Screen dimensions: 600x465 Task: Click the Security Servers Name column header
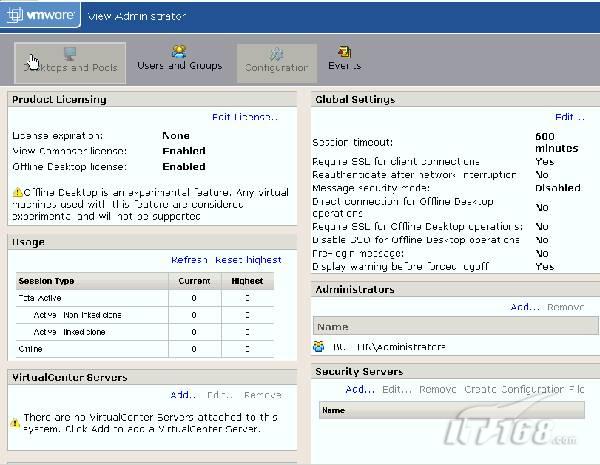pos(452,410)
